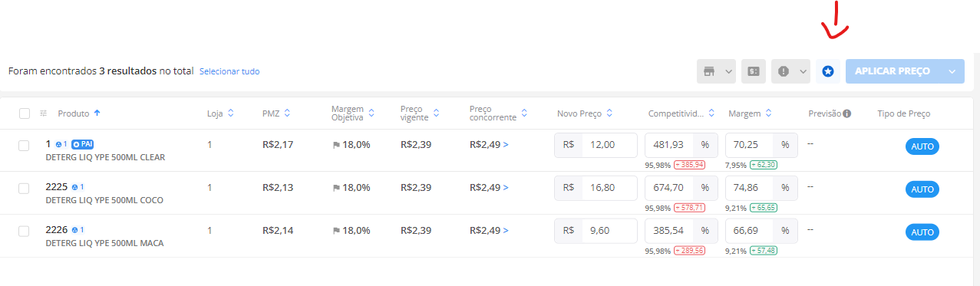Expand the APLICAR PREÇO dropdown arrow

pyautogui.click(x=952, y=71)
